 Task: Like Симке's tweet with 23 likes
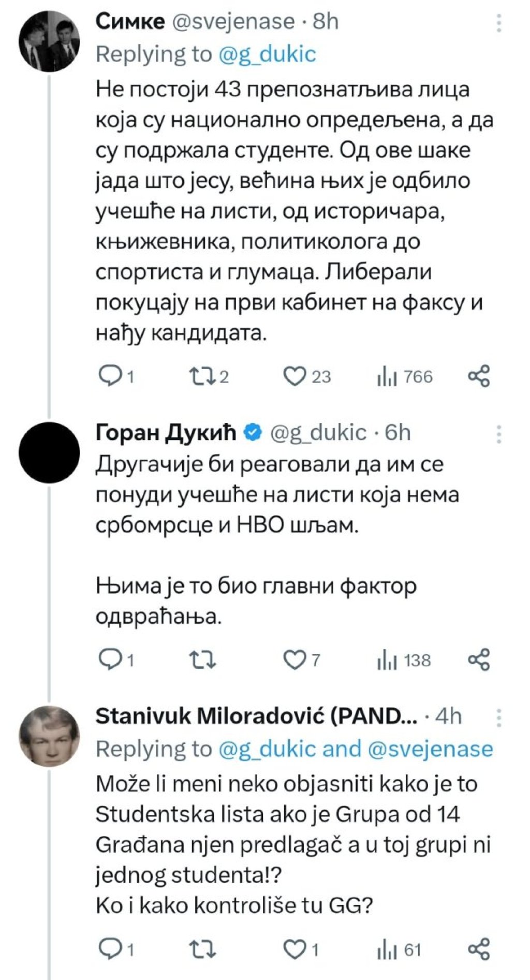(x=306, y=376)
